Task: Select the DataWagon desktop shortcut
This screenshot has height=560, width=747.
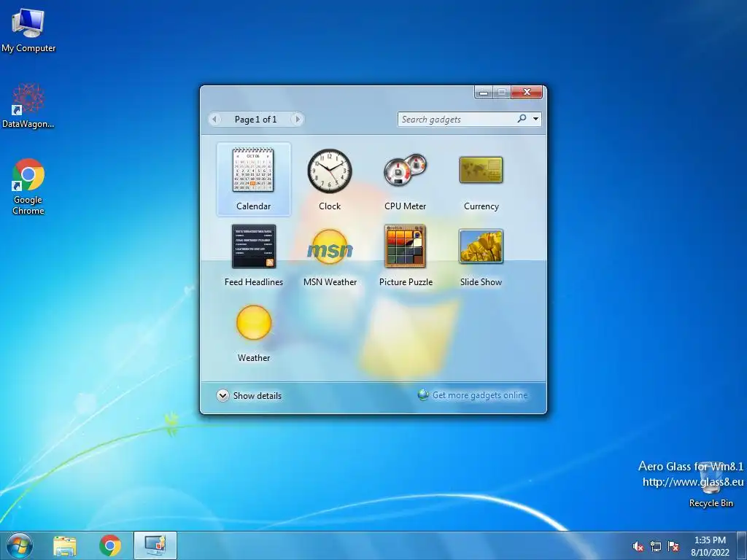Action: (x=28, y=106)
